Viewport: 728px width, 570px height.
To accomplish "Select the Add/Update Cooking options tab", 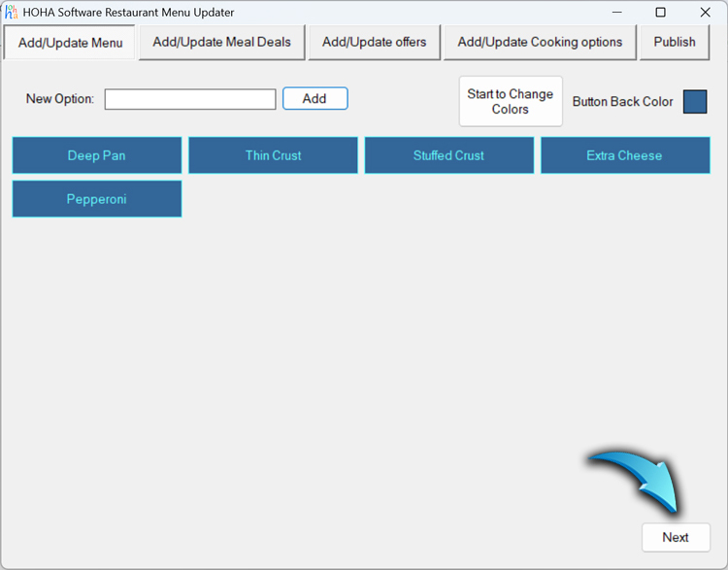I will [540, 43].
